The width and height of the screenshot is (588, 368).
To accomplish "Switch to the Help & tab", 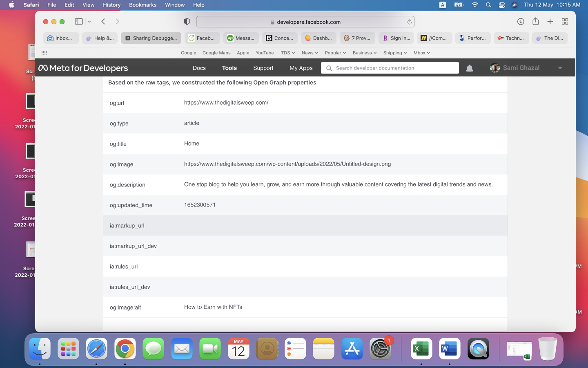I will [100, 38].
